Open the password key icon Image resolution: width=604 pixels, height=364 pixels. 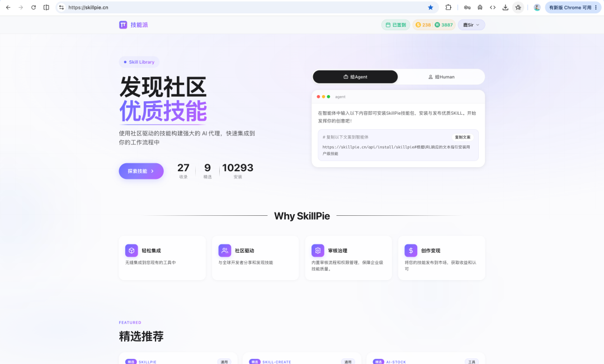click(467, 7)
